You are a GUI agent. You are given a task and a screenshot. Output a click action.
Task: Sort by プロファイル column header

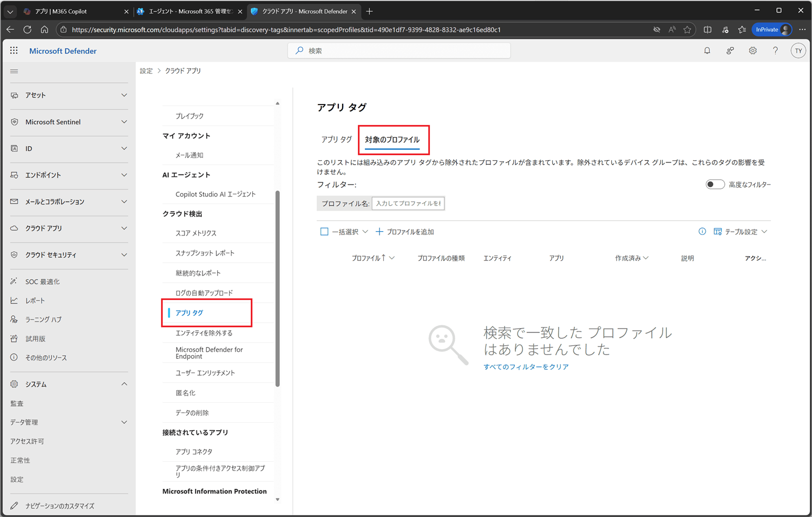pyautogui.click(x=373, y=258)
